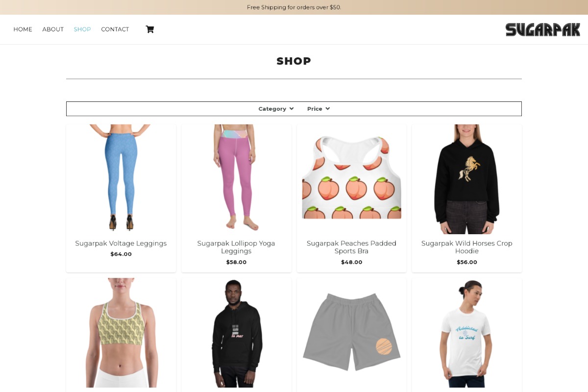Click the Sugarpak logo
Screen dimensions: 588x392
[x=543, y=29]
